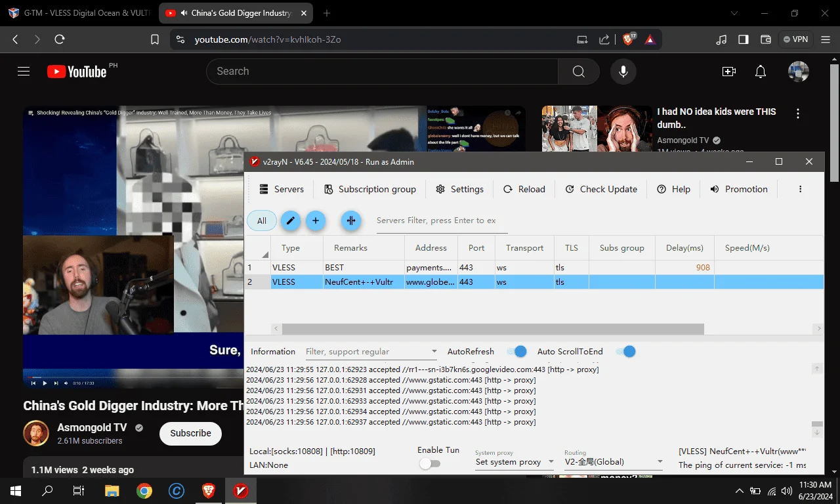Click the Promotion toolbar item
Image resolution: width=840 pixels, height=504 pixels.
point(739,189)
